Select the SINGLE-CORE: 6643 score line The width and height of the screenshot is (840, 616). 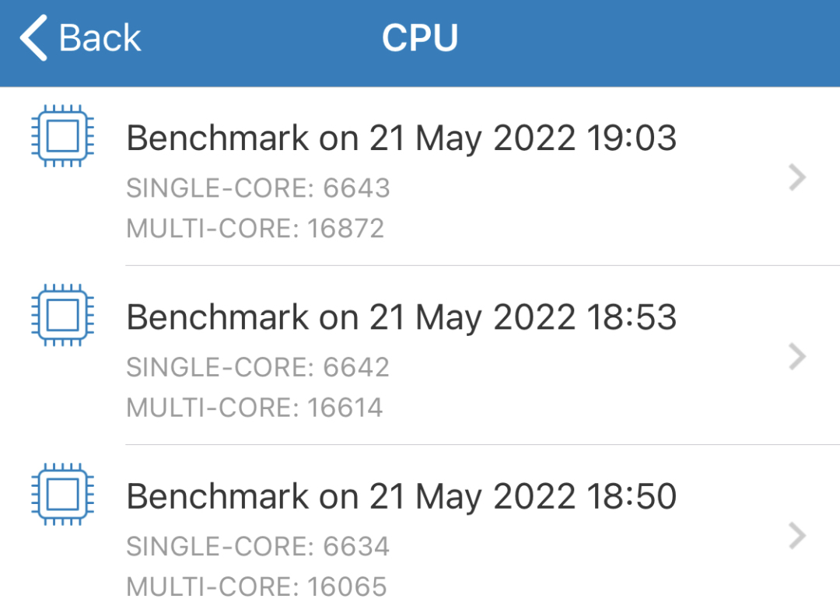(x=258, y=188)
